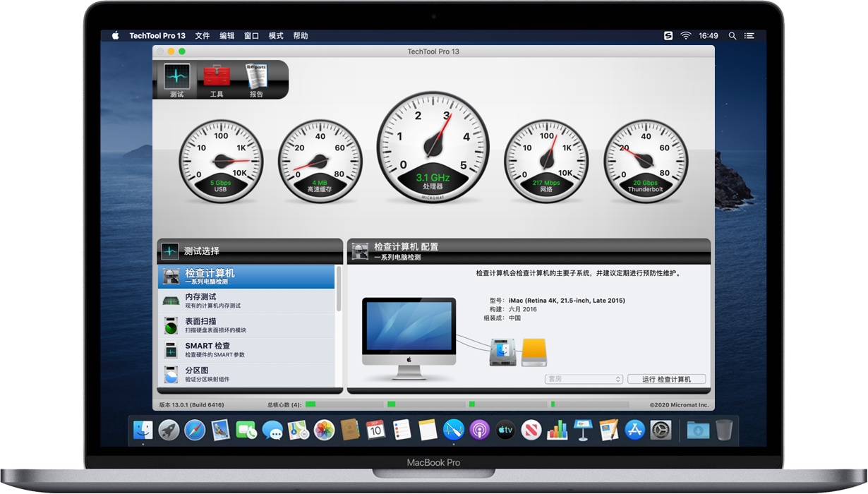Open Spotlight search from the menu bar
868x494 pixels.
click(732, 35)
